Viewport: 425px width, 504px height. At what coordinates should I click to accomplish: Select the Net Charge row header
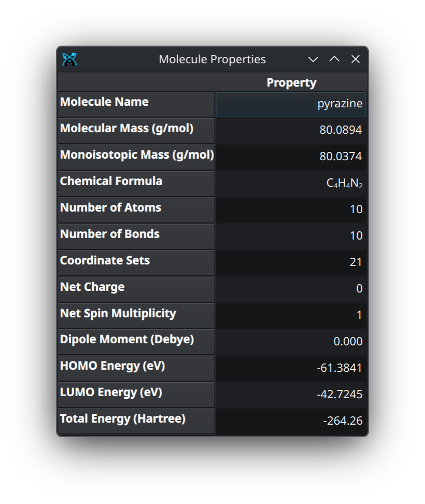click(x=136, y=289)
